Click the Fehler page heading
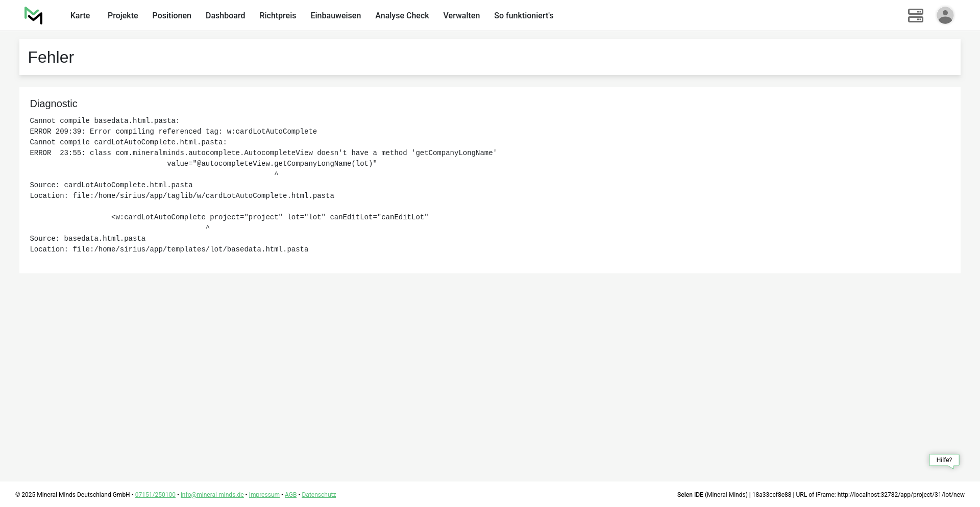The height and width of the screenshot is (507, 980). 51,57
